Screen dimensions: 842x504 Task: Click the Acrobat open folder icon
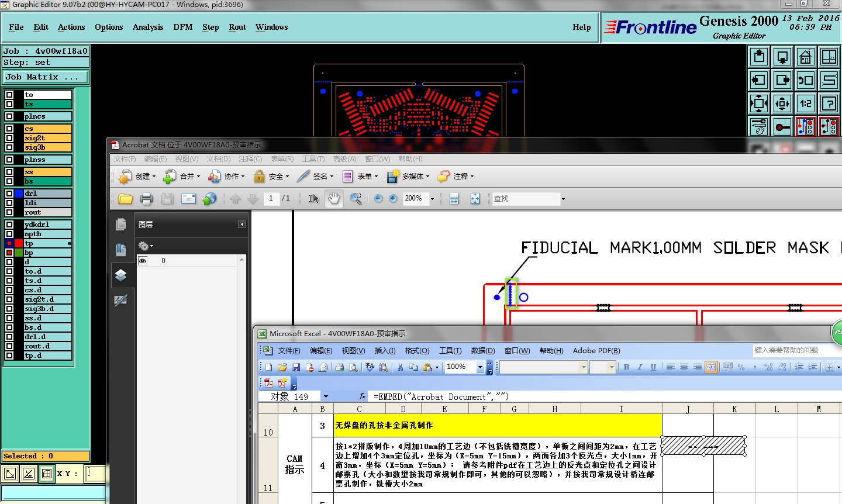125,199
